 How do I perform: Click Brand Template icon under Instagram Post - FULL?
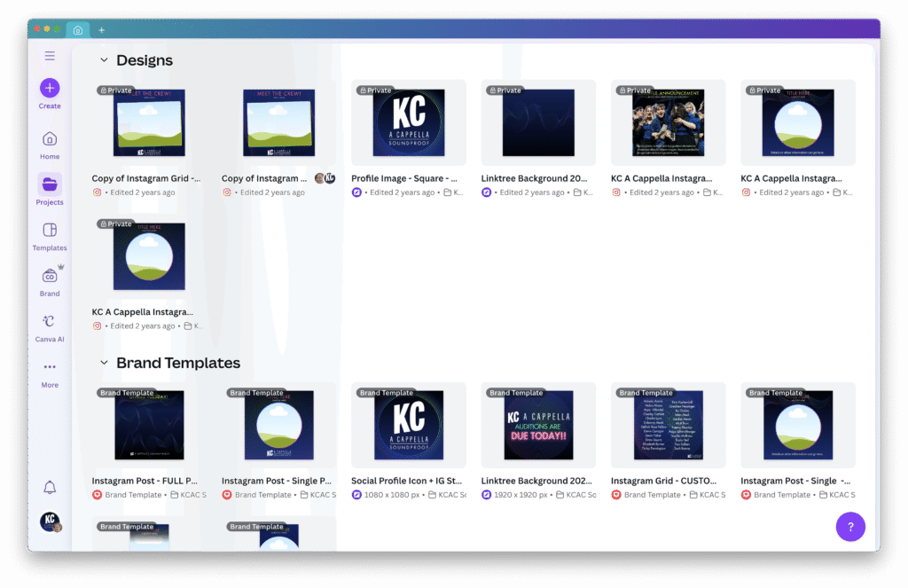(x=97, y=495)
